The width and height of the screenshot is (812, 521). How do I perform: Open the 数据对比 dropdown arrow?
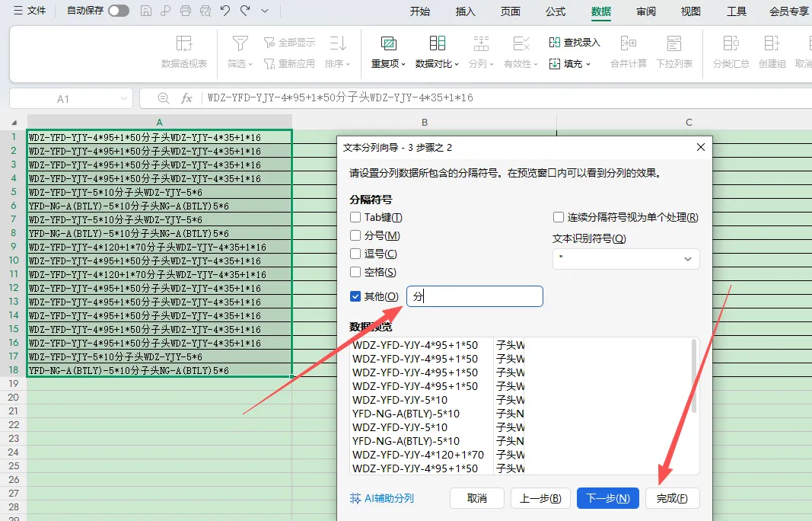(457, 64)
